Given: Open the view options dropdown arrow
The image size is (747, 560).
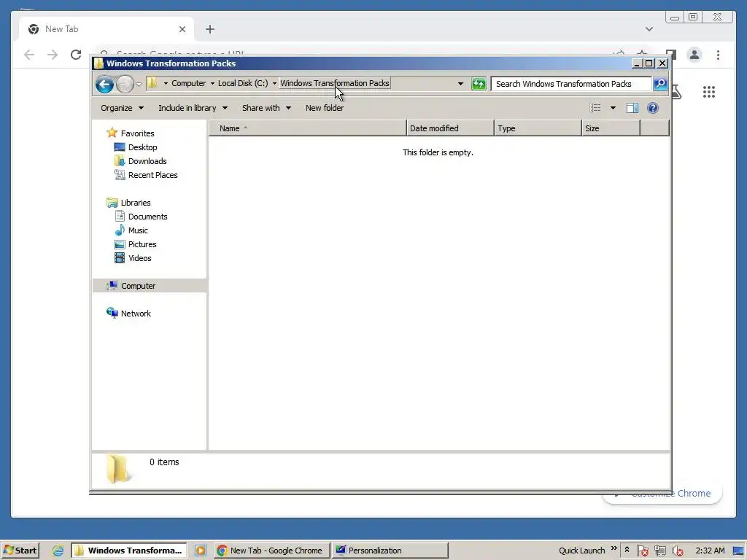Looking at the screenshot, I should (x=613, y=108).
